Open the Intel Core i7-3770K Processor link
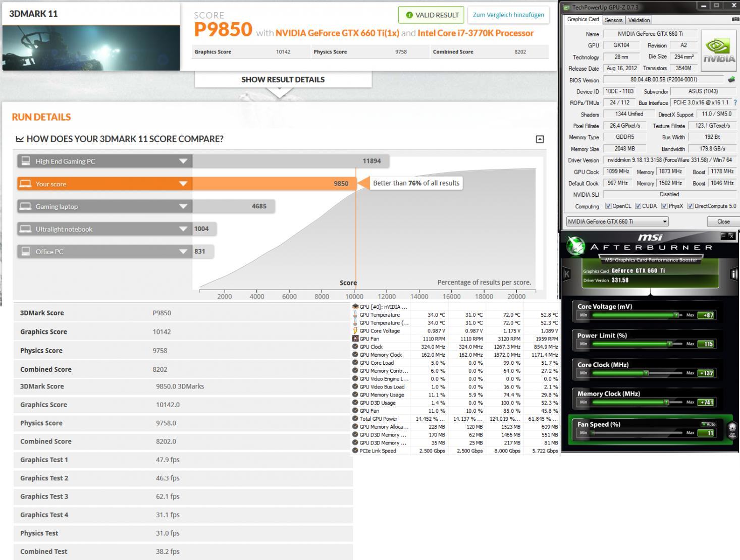The height and width of the screenshot is (560, 740). (x=475, y=33)
